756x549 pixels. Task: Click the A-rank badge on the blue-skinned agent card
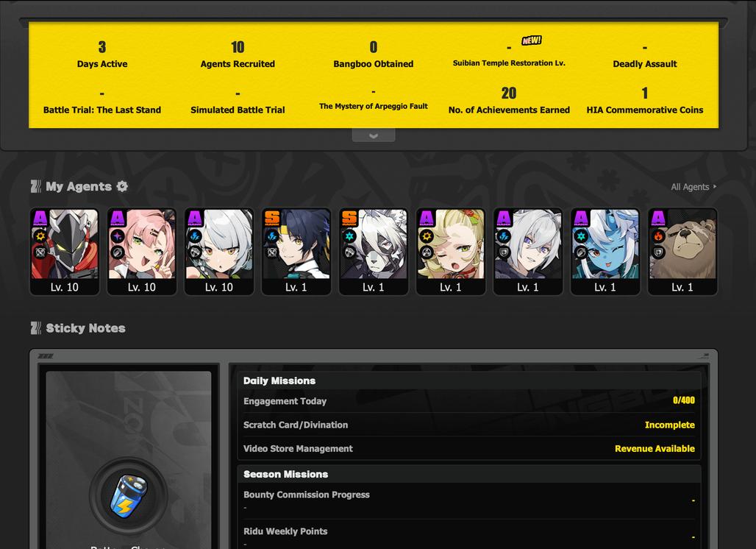[x=580, y=219]
